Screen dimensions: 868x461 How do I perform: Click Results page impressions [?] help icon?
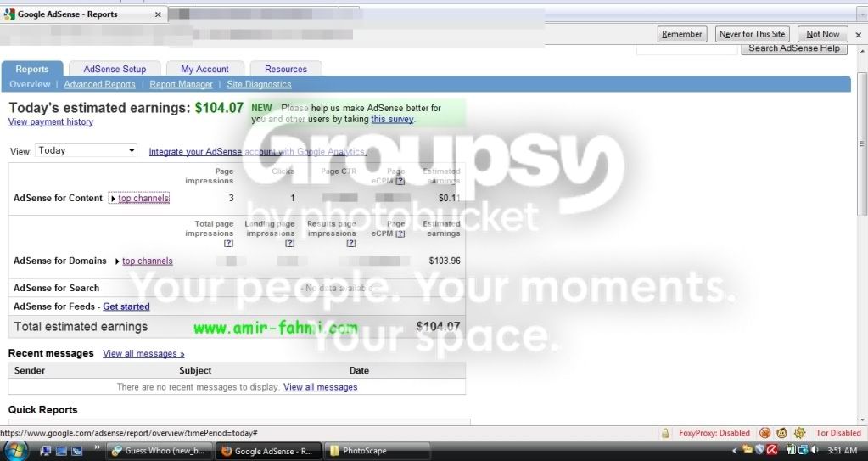click(x=351, y=244)
